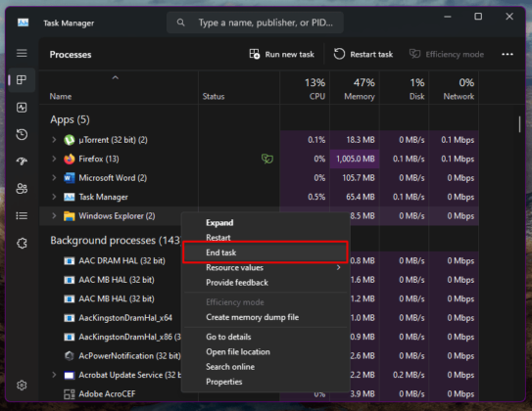Click the Background processes group heading
The width and height of the screenshot is (532, 411).
click(116, 240)
